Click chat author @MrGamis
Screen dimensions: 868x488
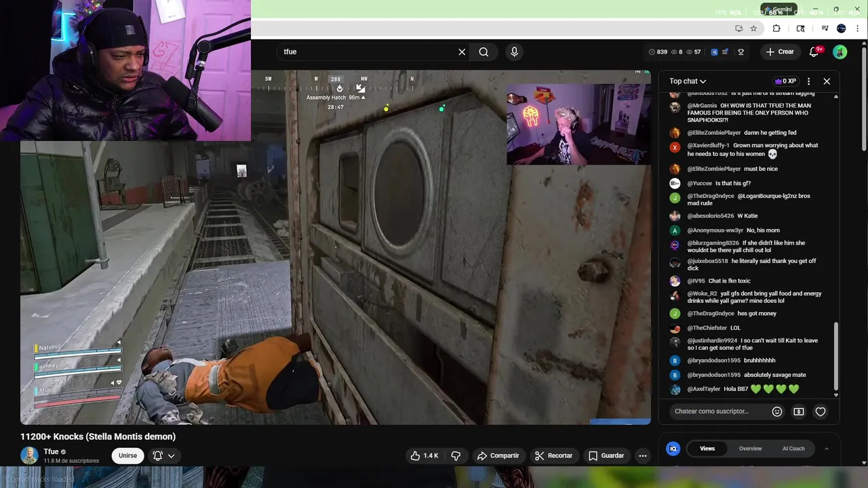tap(702, 106)
